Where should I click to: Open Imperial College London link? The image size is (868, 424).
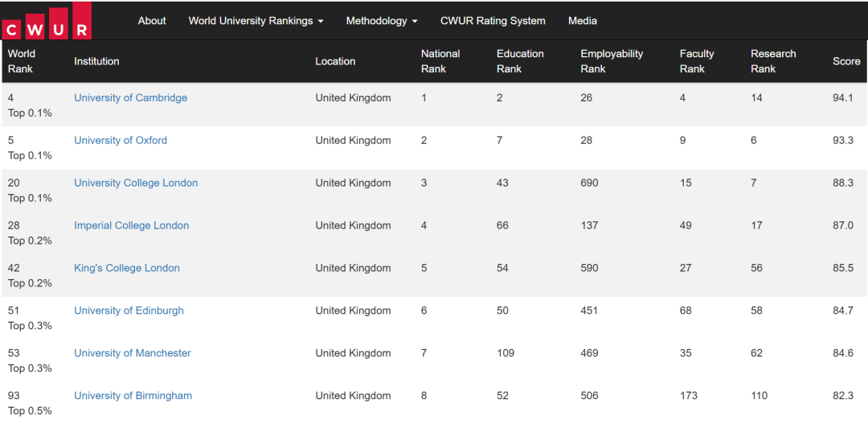pos(132,225)
